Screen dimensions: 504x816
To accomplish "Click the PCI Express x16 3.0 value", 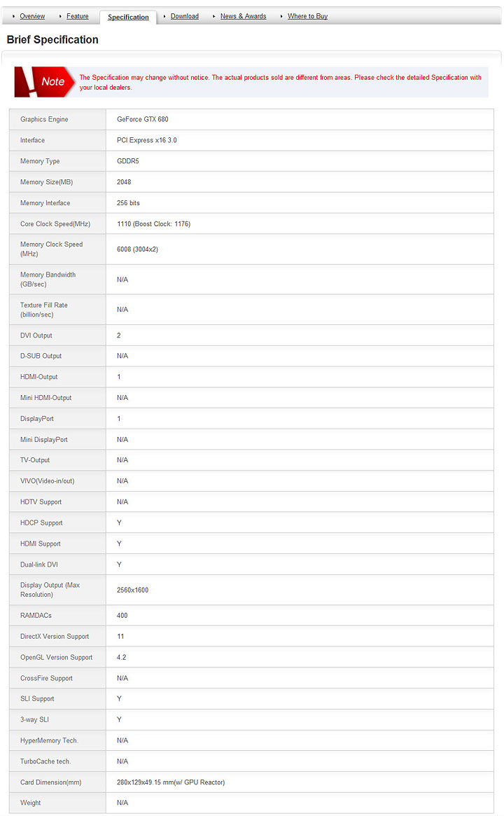I will coord(147,141).
